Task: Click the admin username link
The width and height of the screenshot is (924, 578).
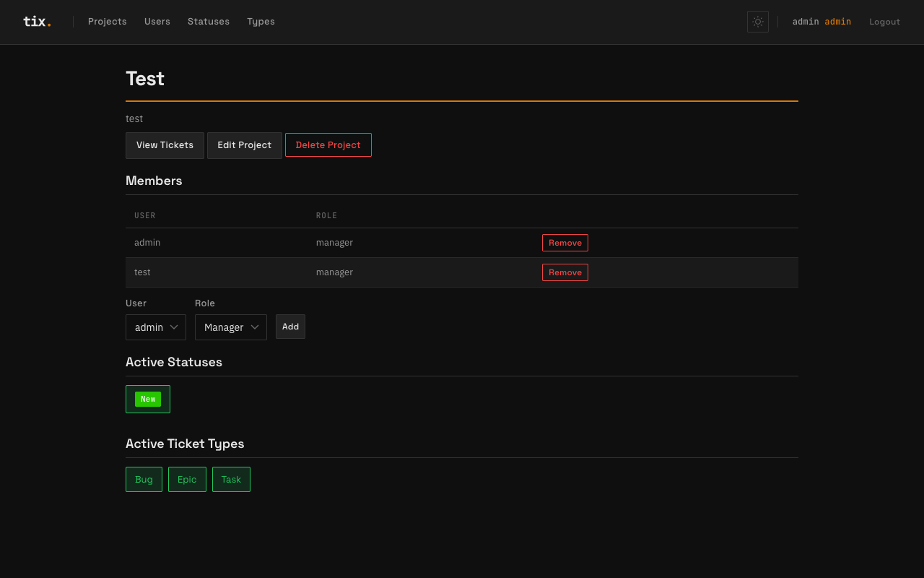Action: click(821, 22)
